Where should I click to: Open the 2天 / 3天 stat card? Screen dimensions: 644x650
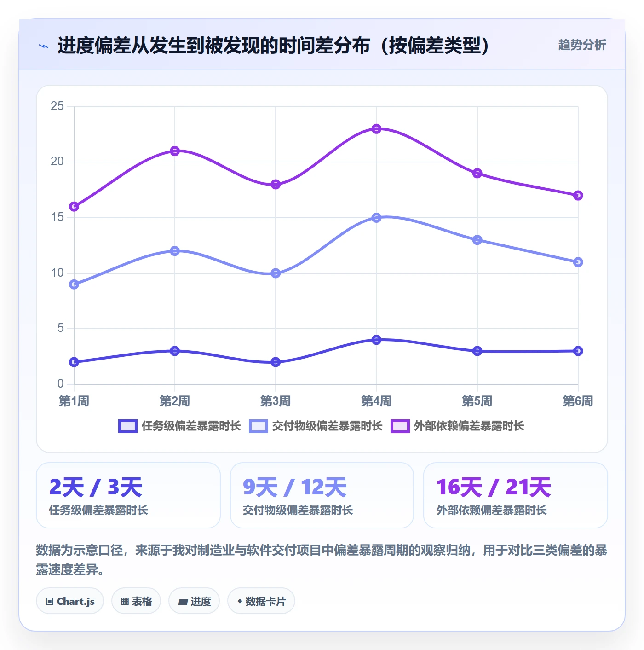(x=128, y=495)
